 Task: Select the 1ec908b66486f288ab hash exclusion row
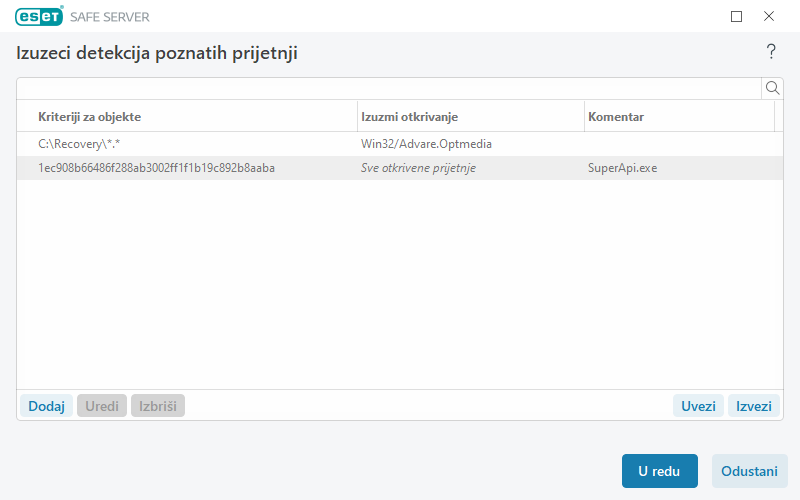point(156,168)
